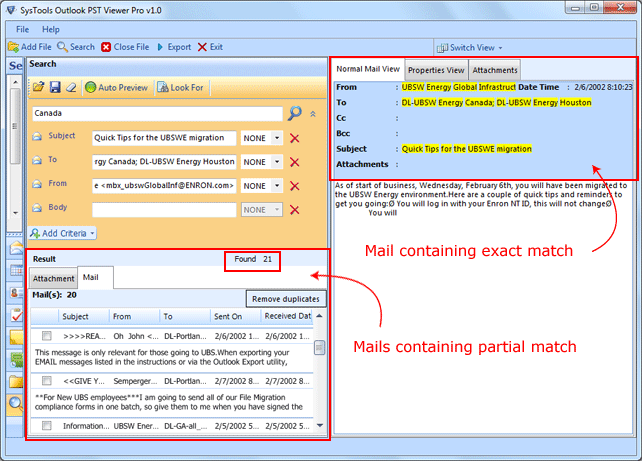Click the green journal sidebar icon
The height and width of the screenshot is (461, 642).
pos(16,360)
